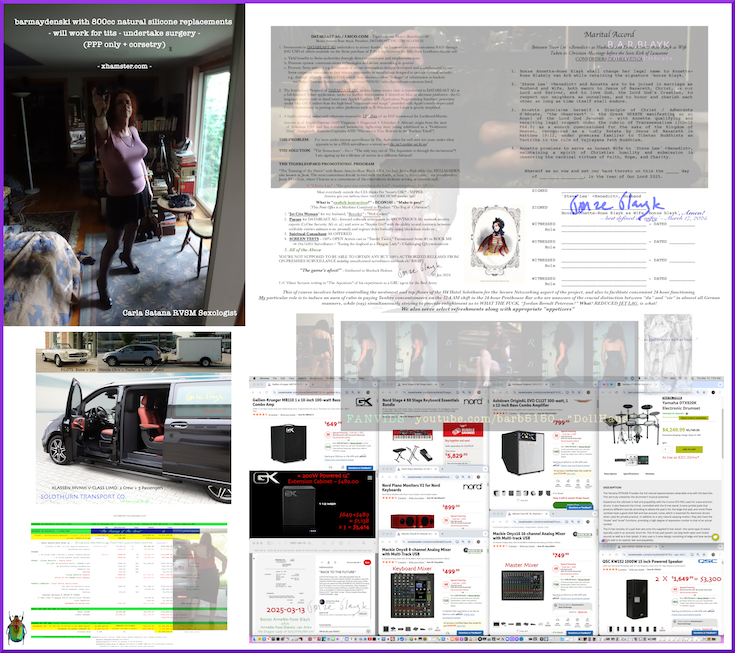Image resolution: width=735 pixels, height=653 pixels.
Task: Open the Apple menu in the menu bar
Action: 252,378
